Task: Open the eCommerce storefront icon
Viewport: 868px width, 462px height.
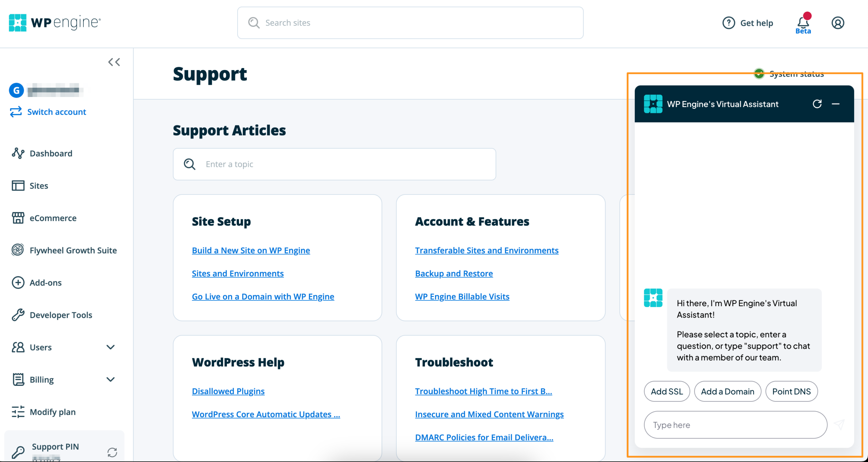Action: click(18, 218)
